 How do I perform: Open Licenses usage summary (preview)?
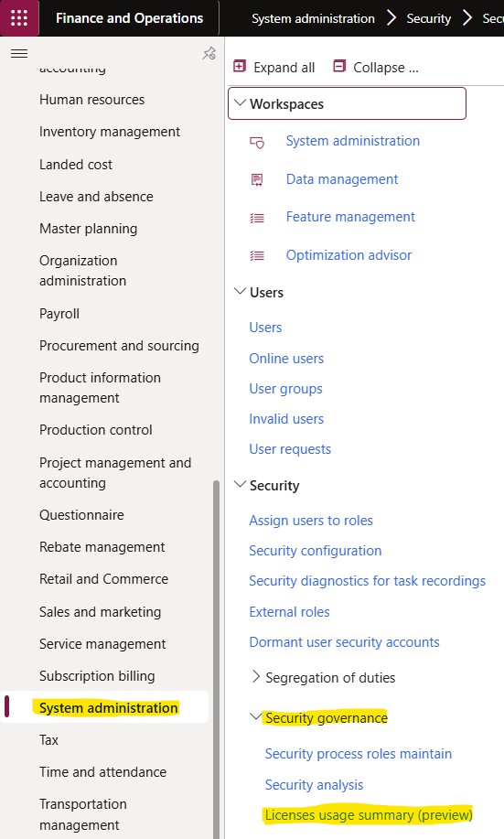[369, 815]
